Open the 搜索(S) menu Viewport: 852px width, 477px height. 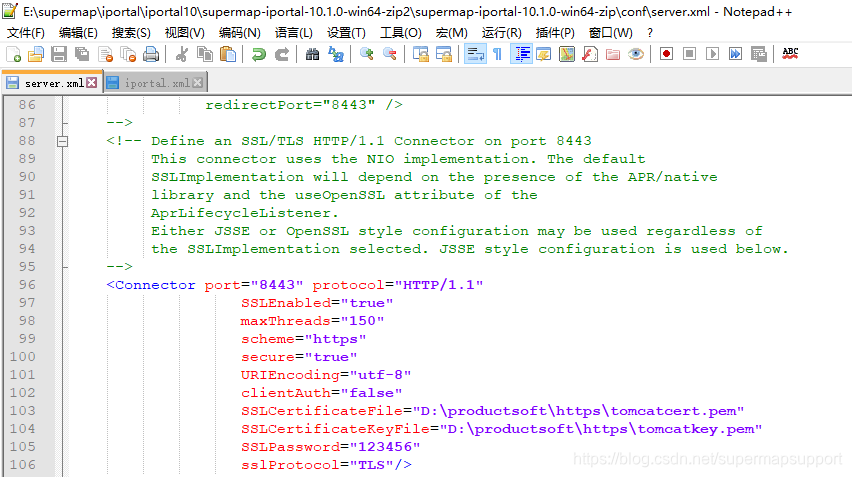coord(131,33)
